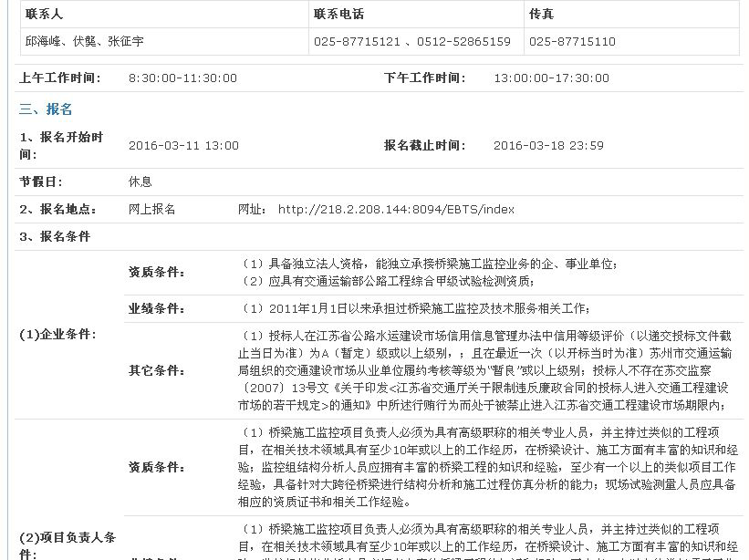749x560 pixels.
Task: Click the 三、报名 section heading
Action: point(46,109)
